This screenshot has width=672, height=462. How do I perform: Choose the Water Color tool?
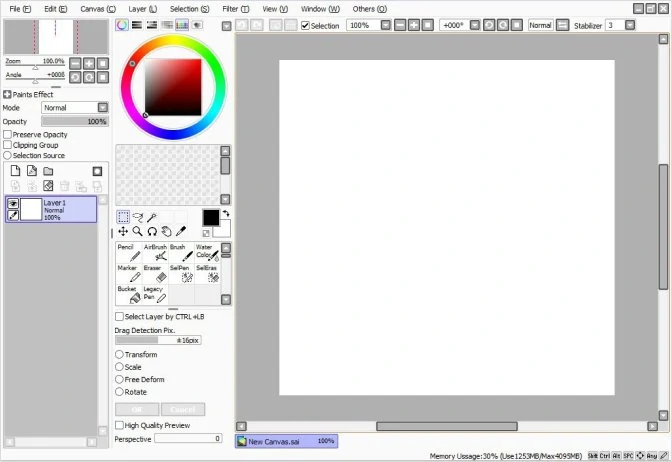[207, 253]
